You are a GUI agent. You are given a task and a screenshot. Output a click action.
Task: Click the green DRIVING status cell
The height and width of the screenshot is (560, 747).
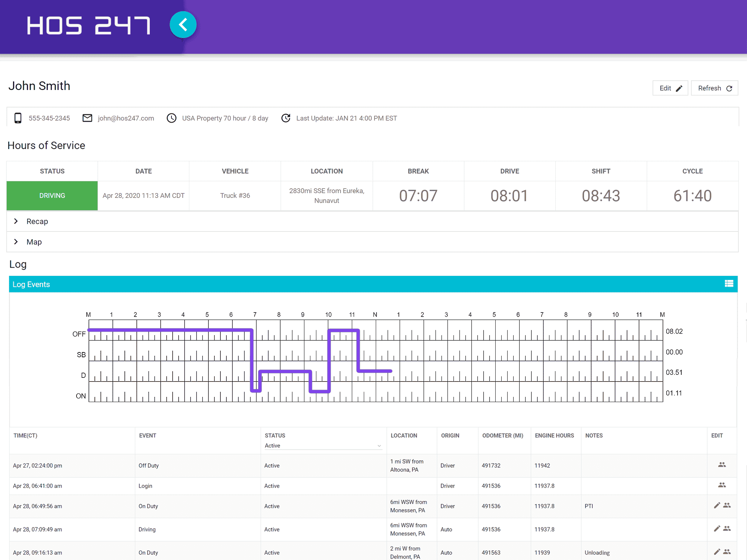[x=52, y=196]
